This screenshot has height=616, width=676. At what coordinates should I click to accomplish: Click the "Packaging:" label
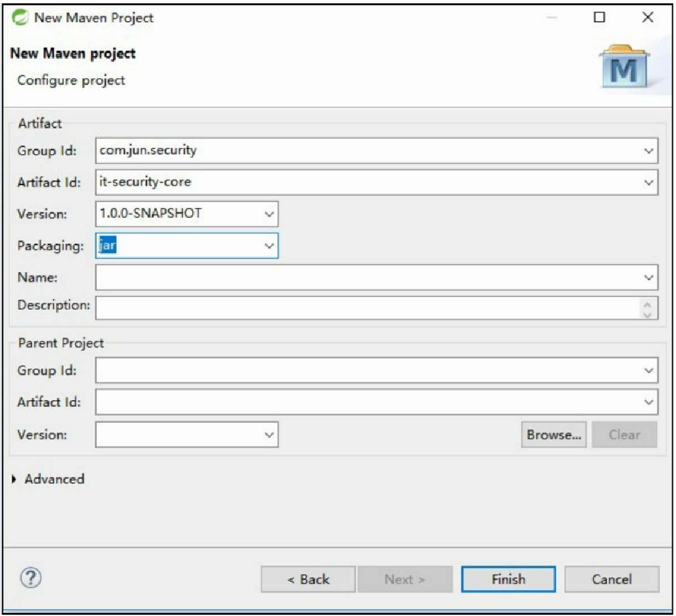point(51,246)
